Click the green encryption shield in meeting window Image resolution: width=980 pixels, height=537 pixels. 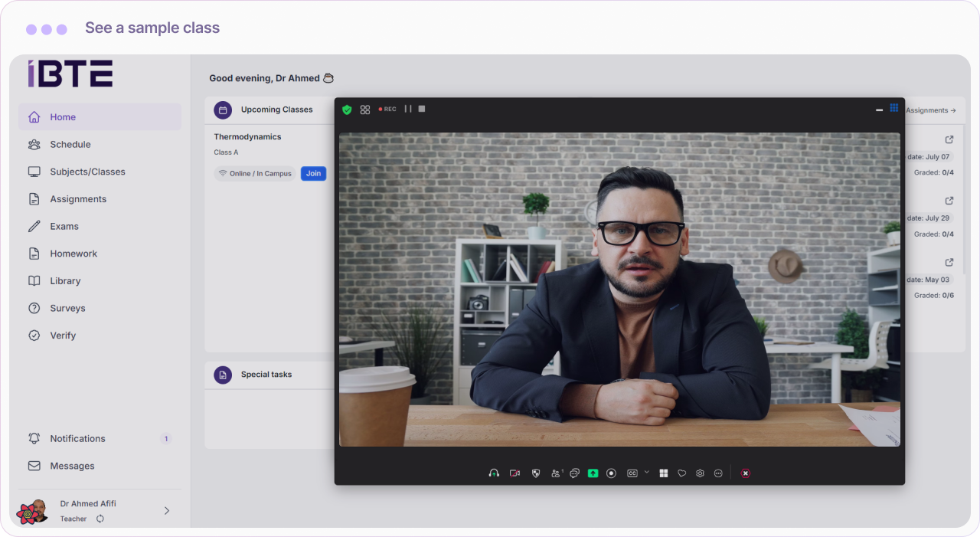(x=347, y=110)
